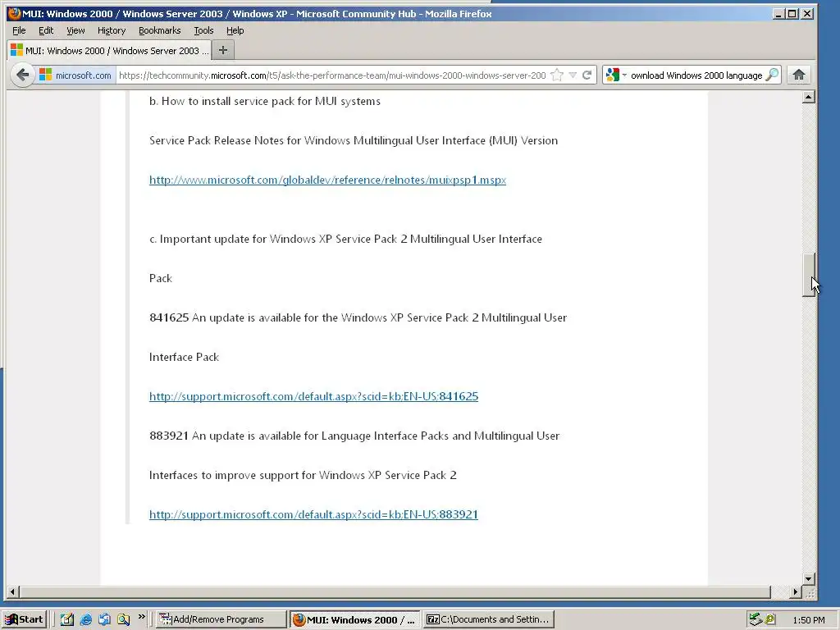Open the Windows Start menu
The image size is (840, 630).
[25, 619]
